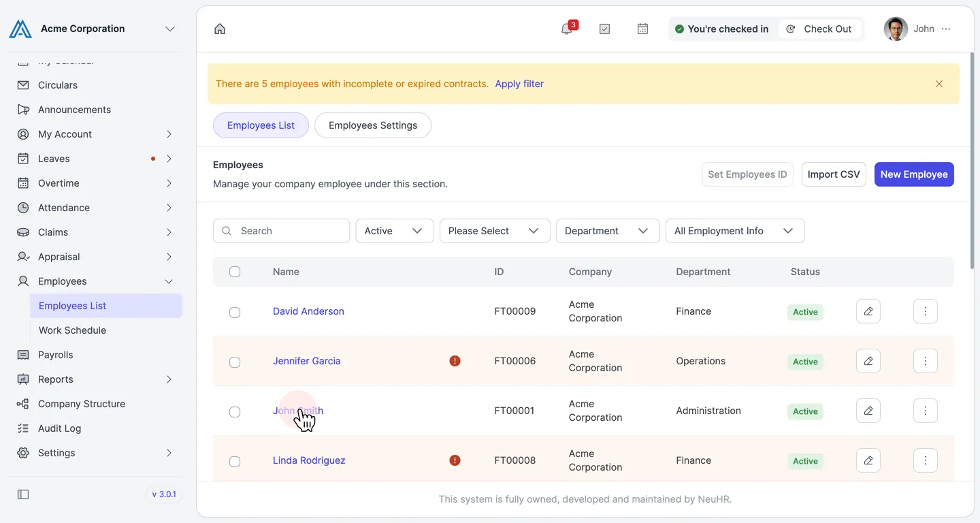Image resolution: width=980 pixels, height=523 pixels.
Task: Click the New Employee button
Action: coord(914,174)
